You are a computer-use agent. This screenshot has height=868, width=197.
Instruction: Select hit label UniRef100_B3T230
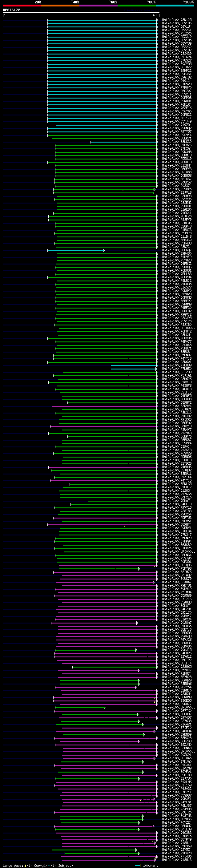point(176,372)
